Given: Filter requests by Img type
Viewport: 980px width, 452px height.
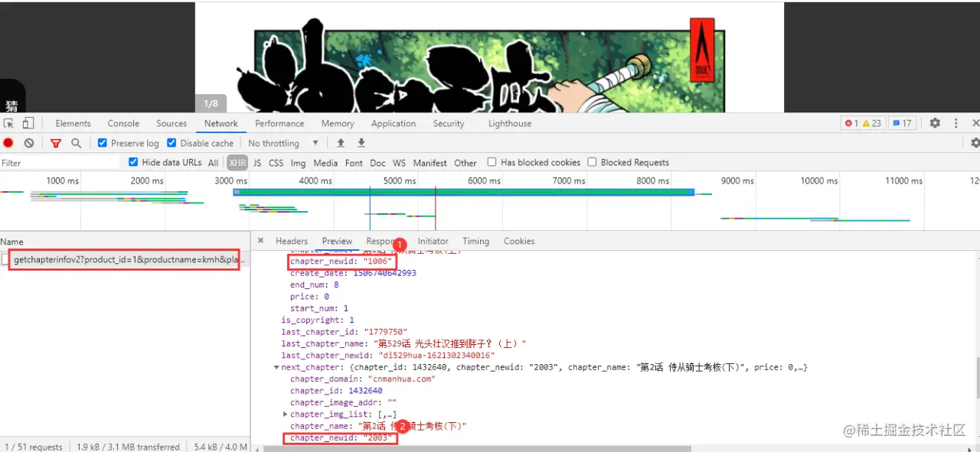Looking at the screenshot, I should 298,163.
